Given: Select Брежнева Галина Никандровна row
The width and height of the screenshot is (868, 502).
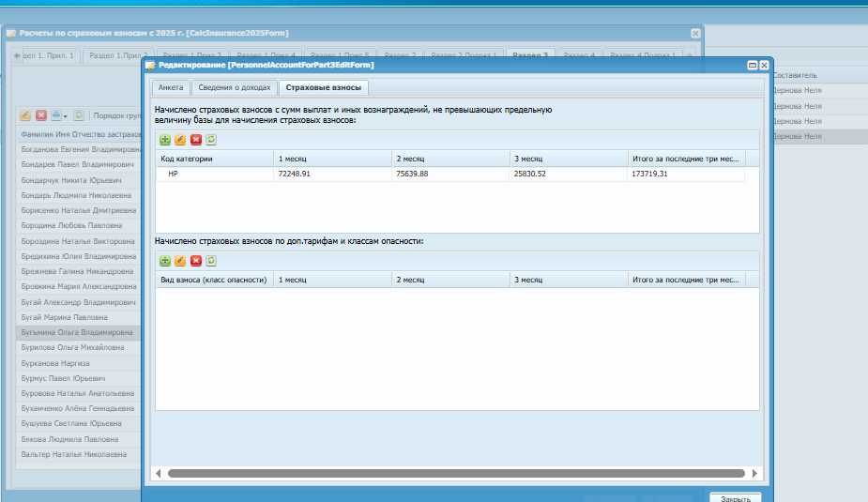Looking at the screenshot, I should [79, 271].
